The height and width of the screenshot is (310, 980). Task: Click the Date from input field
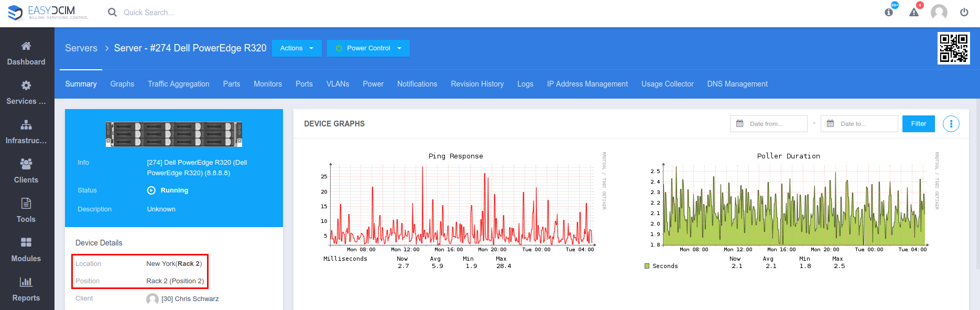[x=769, y=124]
